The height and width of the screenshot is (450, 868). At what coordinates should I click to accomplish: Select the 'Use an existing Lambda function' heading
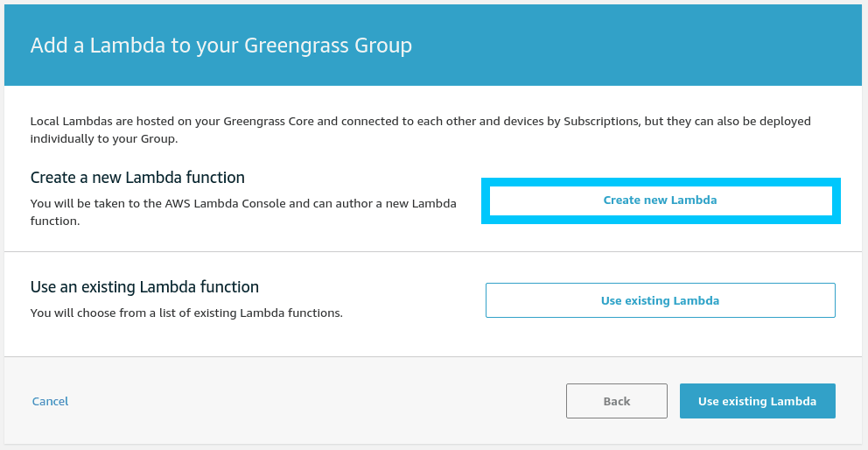[x=144, y=287]
